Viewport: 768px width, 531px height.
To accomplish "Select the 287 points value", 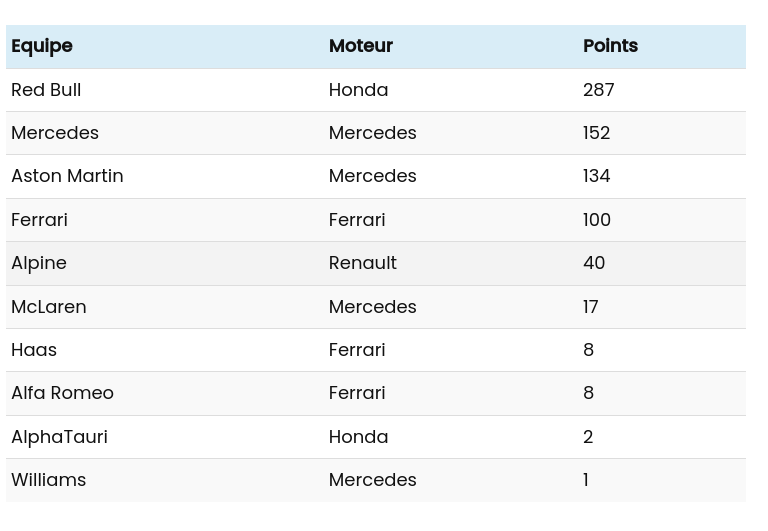I will click(x=598, y=89).
